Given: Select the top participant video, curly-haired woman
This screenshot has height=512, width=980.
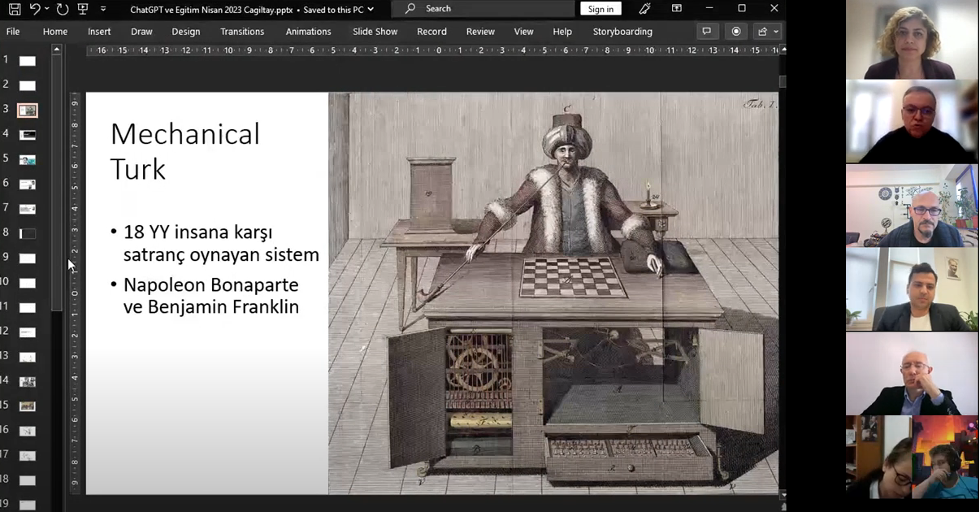Looking at the screenshot, I should pyautogui.click(x=912, y=40).
